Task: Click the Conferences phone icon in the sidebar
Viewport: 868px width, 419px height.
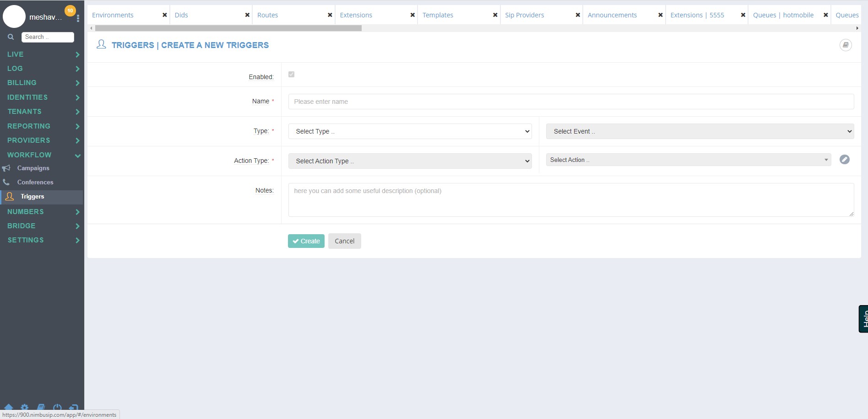Action: (6, 182)
